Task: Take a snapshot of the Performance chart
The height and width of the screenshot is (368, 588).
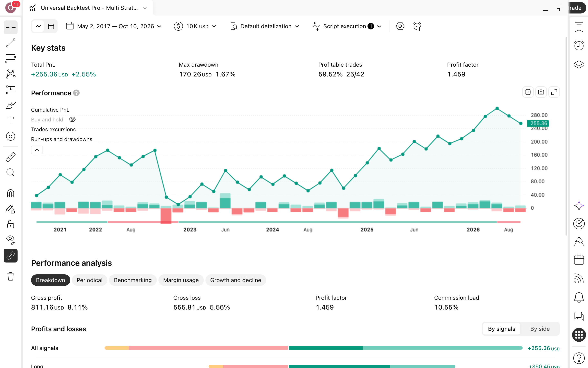Action: pos(541,92)
